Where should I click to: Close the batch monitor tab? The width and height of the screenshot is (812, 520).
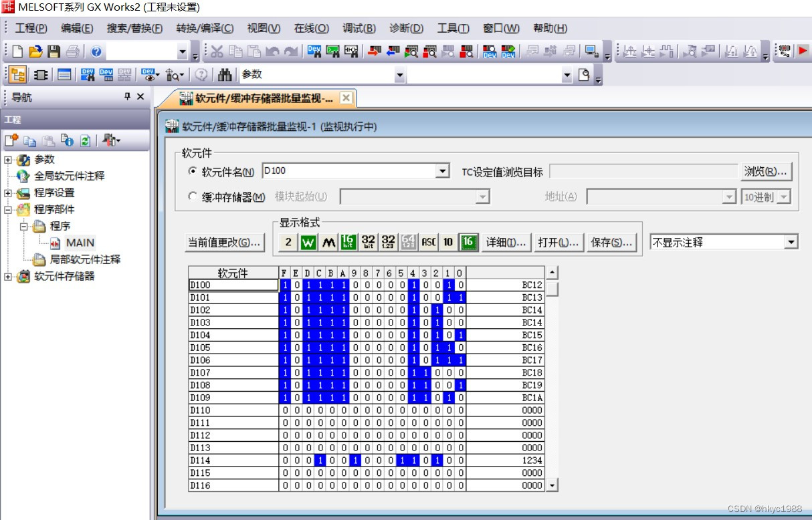346,98
